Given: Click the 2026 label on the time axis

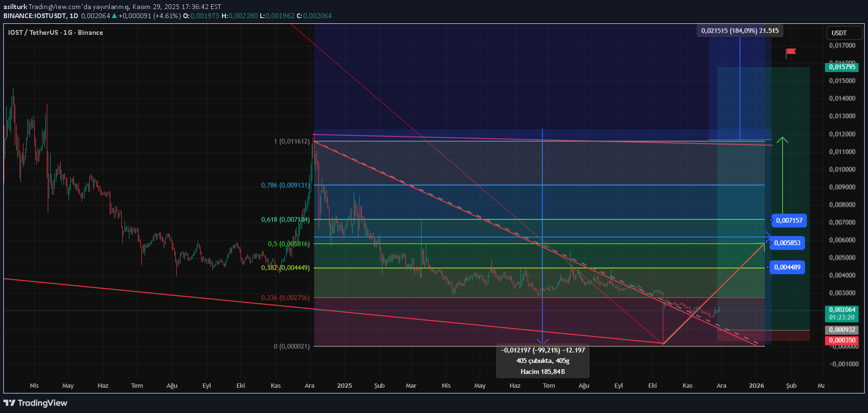Looking at the screenshot, I should (756, 385).
